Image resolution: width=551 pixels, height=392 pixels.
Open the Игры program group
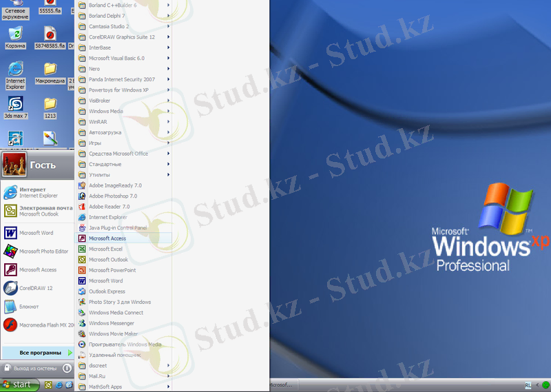tap(123, 143)
